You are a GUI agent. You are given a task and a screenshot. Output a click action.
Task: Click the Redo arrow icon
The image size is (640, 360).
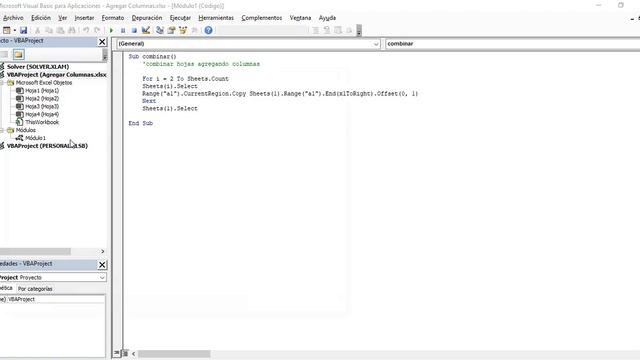(97, 30)
